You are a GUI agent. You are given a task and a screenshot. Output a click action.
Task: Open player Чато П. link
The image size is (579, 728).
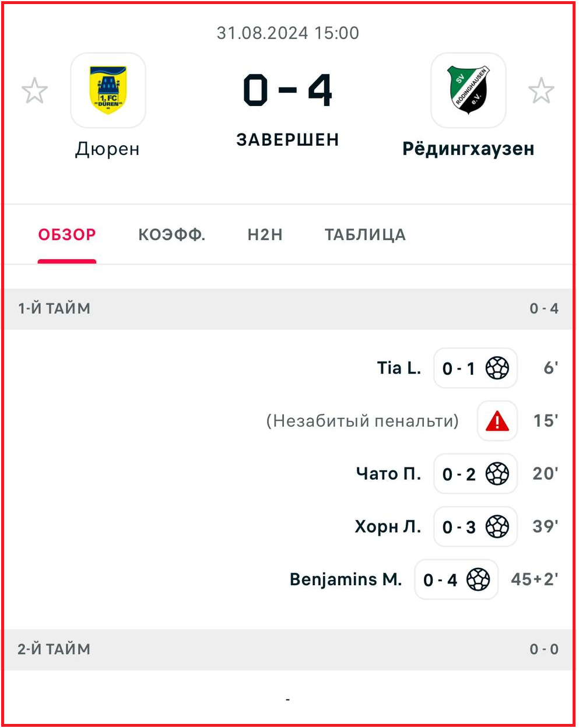pos(388,474)
